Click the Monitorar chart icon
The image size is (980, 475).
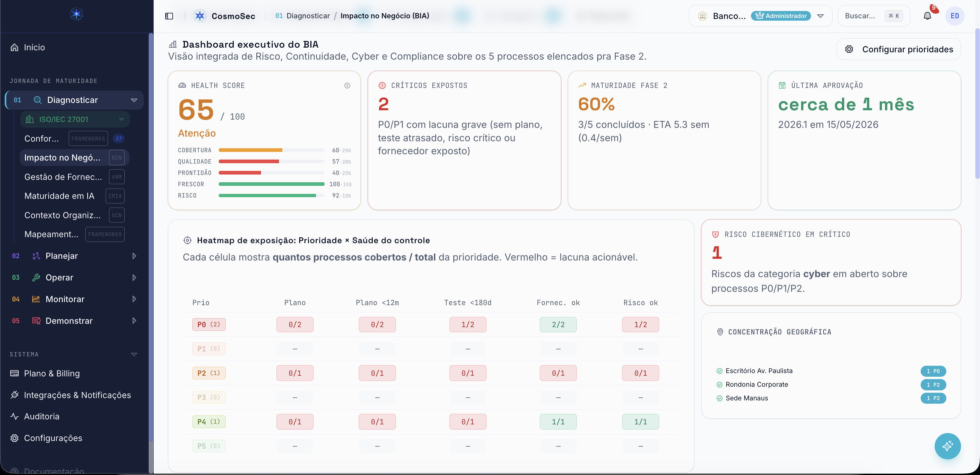tap(36, 299)
